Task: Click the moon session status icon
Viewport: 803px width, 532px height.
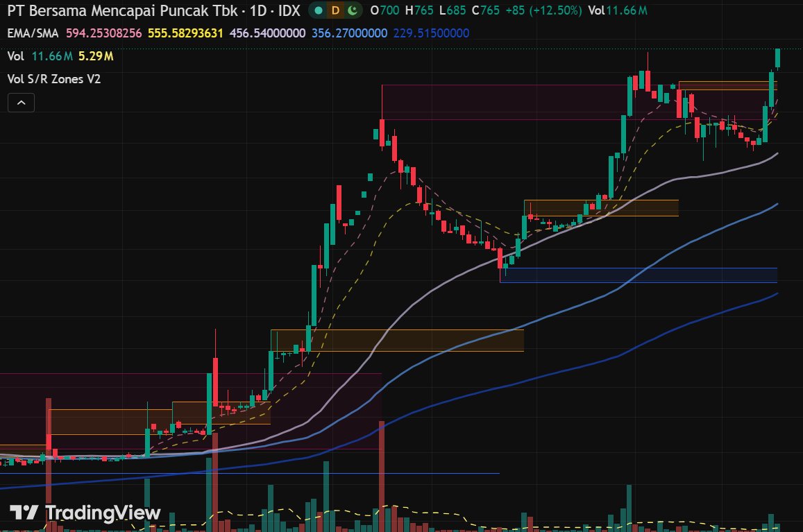Action: click(x=353, y=10)
